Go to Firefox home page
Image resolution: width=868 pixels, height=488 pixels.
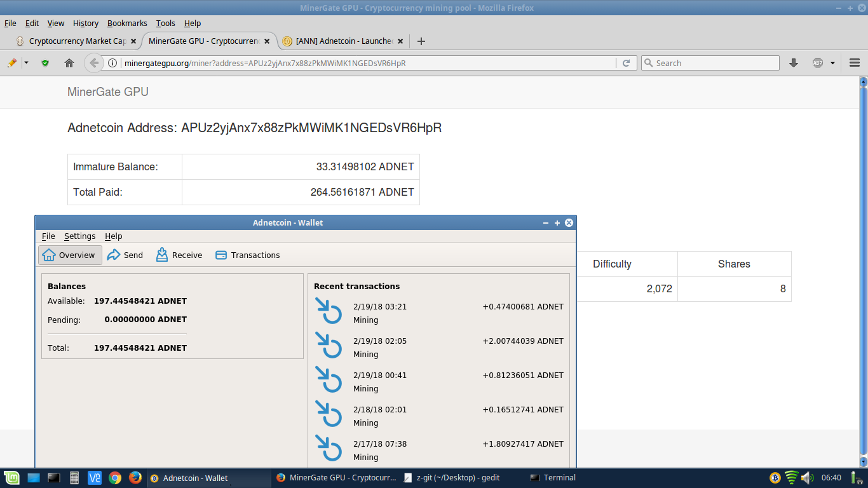pos(69,63)
